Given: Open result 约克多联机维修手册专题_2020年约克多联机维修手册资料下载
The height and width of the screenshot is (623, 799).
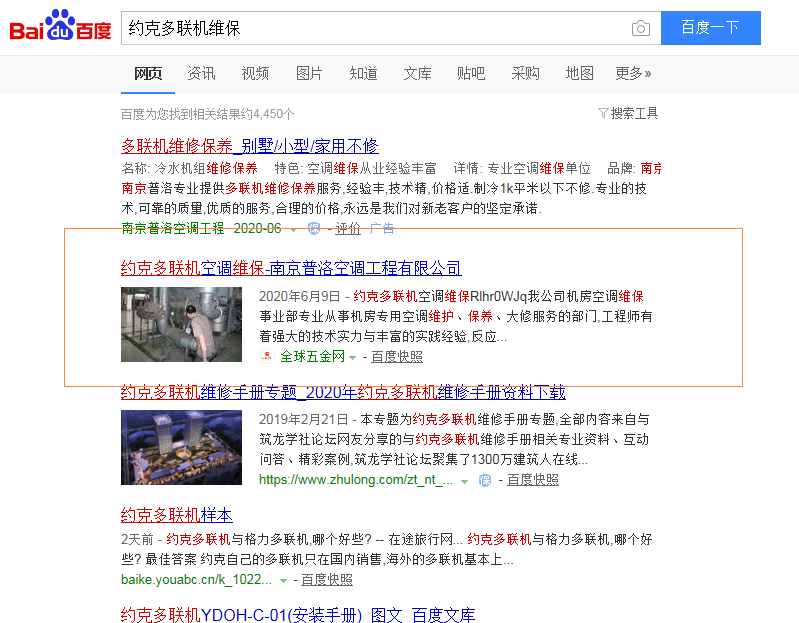Looking at the screenshot, I should coord(343,392).
